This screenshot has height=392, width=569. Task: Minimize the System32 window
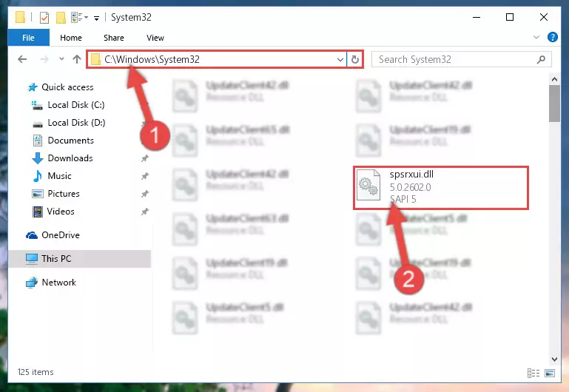pos(477,17)
